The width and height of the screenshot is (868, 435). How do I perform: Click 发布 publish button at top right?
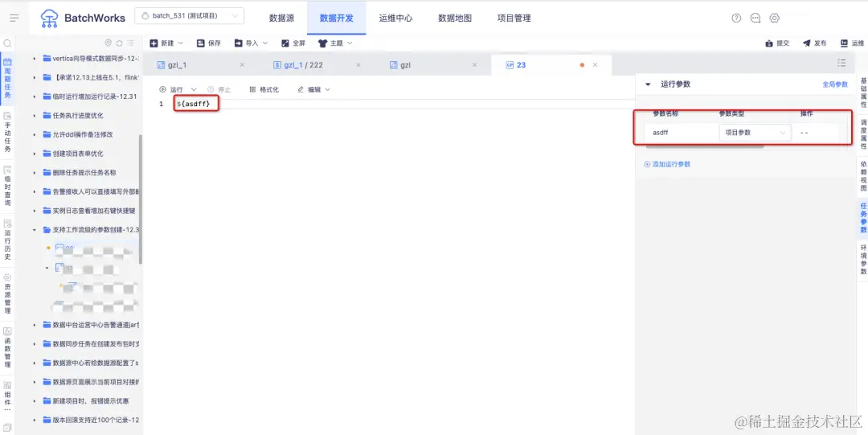[x=815, y=43]
